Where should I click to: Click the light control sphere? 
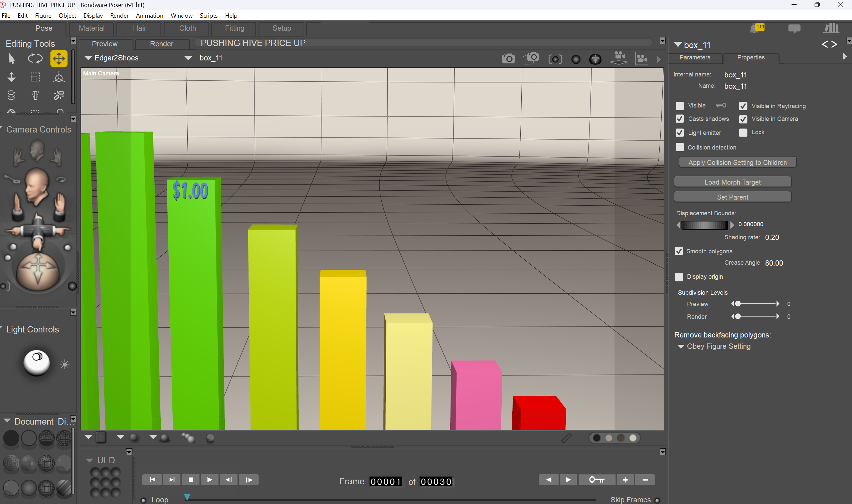pyautogui.click(x=36, y=363)
